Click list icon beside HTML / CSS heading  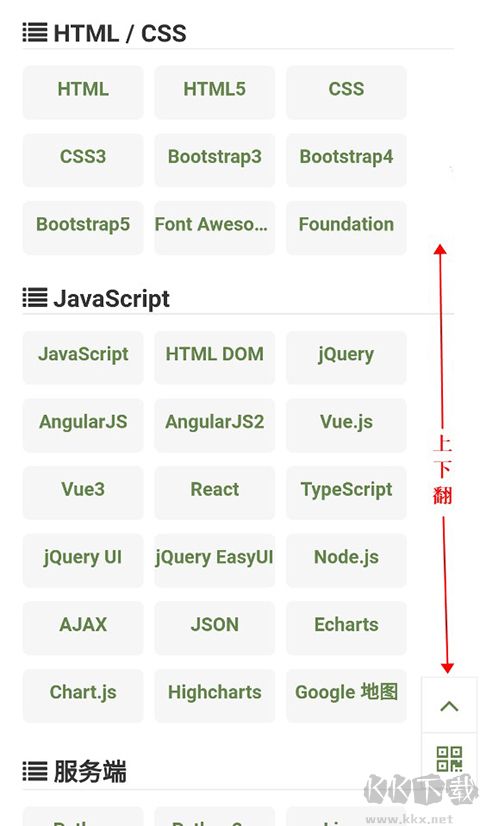pyautogui.click(x=35, y=33)
